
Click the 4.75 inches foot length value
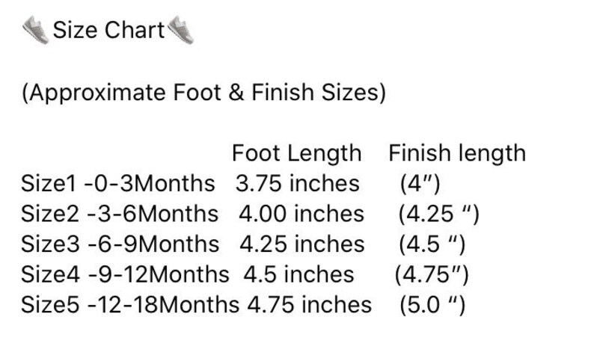[x=309, y=305]
